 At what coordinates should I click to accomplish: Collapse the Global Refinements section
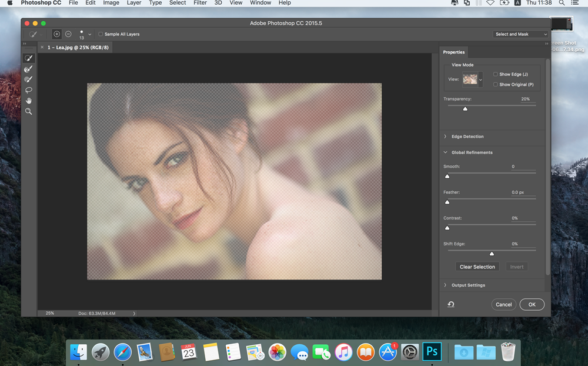[x=445, y=152]
